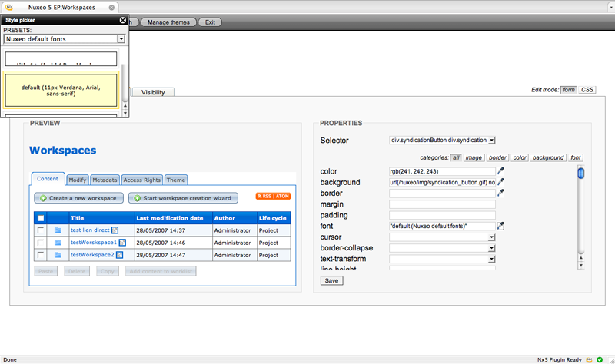Click the color value input field
Image resolution: width=615 pixels, height=364 pixels.
click(x=442, y=171)
